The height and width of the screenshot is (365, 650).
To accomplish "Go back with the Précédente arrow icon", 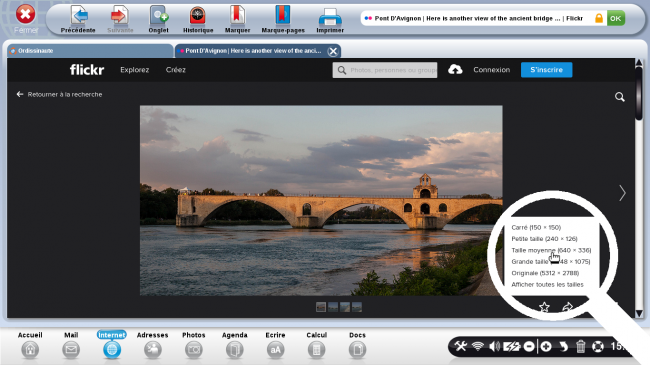I will (78, 16).
